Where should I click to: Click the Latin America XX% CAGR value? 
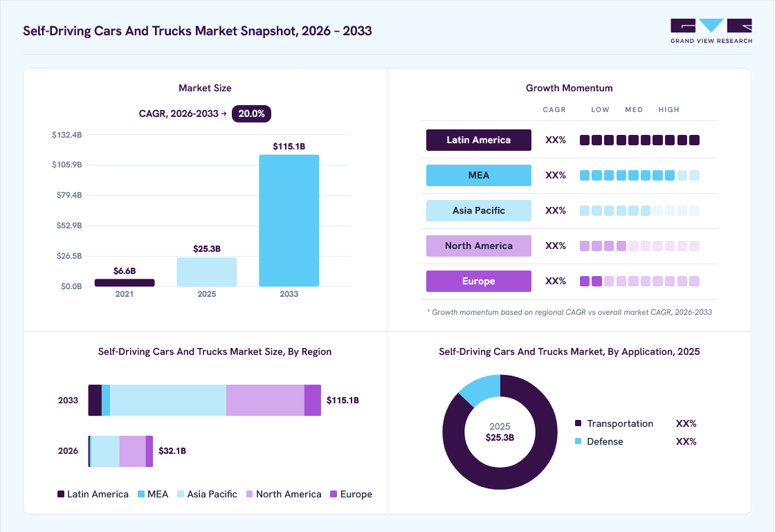pos(556,140)
